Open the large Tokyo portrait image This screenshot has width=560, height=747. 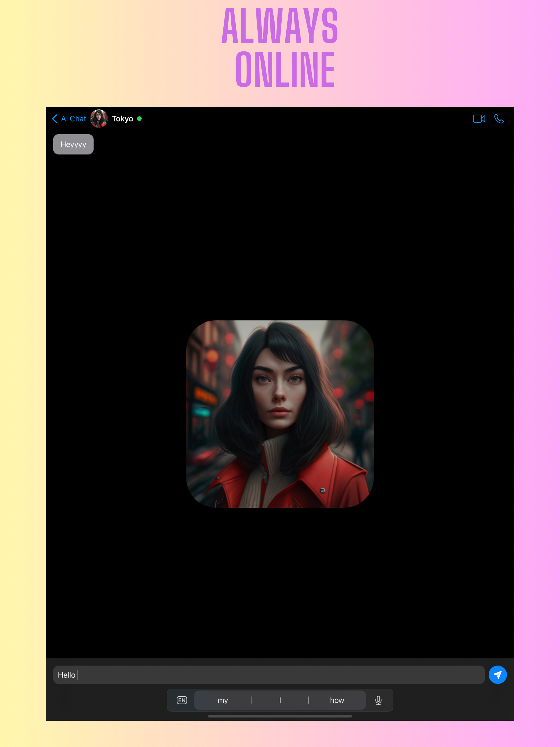point(280,414)
